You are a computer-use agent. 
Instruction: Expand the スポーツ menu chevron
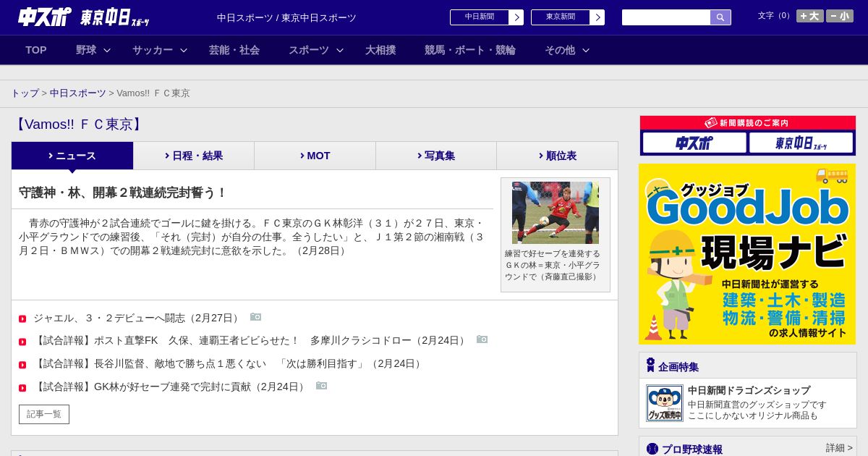click(x=340, y=51)
